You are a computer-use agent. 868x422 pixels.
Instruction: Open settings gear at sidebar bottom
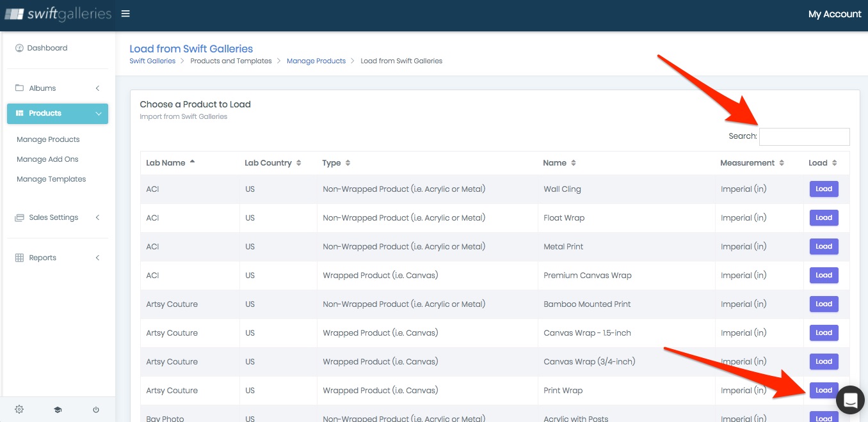[x=19, y=409]
